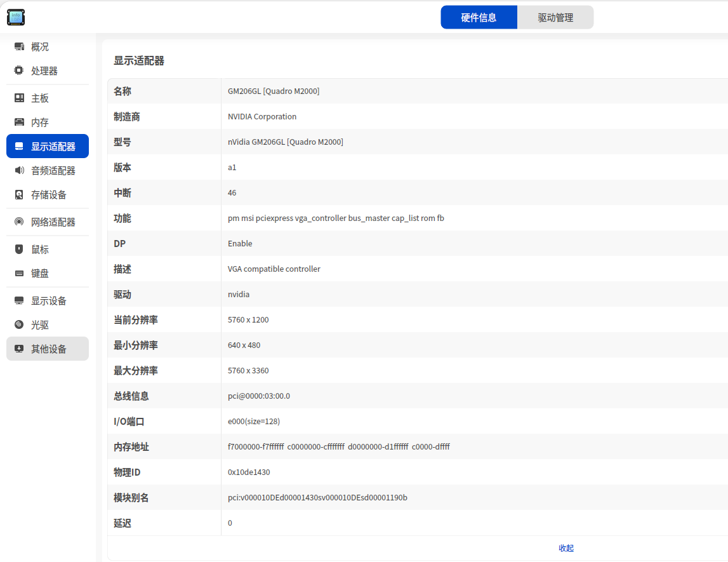Select the 处理器 processor chip icon
The image size is (728, 562).
coord(19,70)
